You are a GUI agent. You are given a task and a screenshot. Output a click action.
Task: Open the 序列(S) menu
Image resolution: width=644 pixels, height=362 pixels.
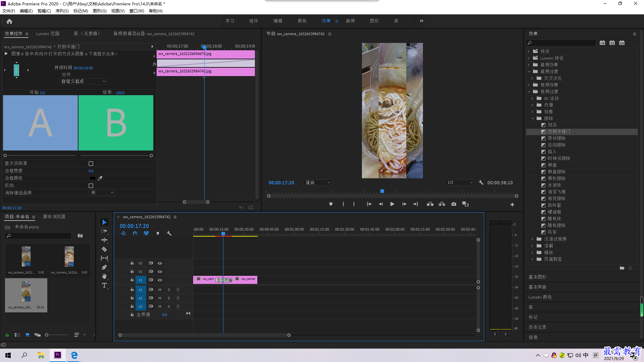(x=62, y=11)
